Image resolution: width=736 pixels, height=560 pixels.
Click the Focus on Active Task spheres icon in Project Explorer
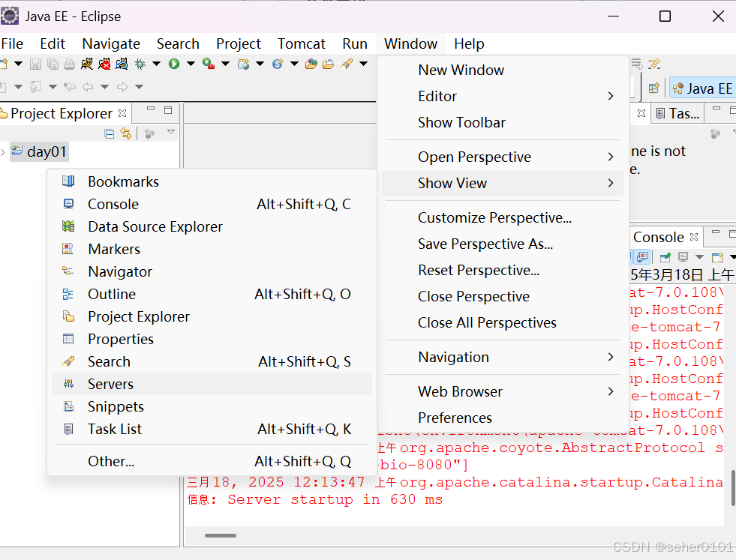150,133
